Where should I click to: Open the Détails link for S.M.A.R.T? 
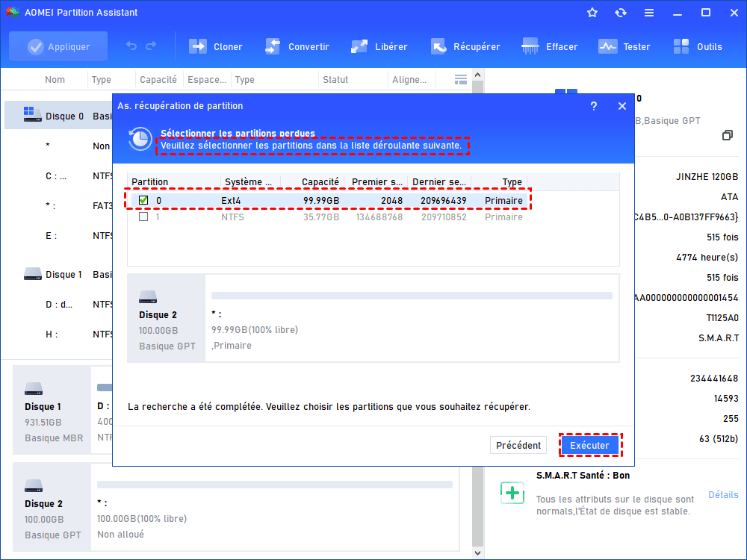pos(723,495)
